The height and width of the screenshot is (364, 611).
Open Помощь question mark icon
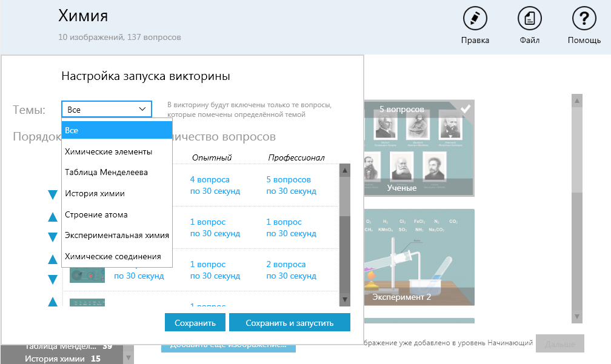point(584,19)
